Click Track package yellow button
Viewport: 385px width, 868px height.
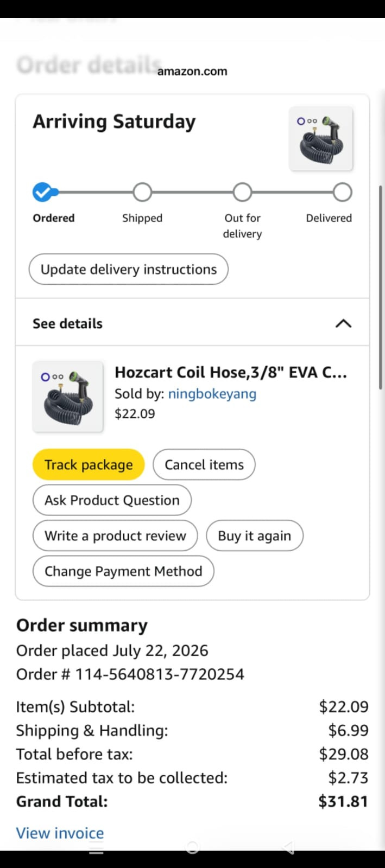pos(89,464)
